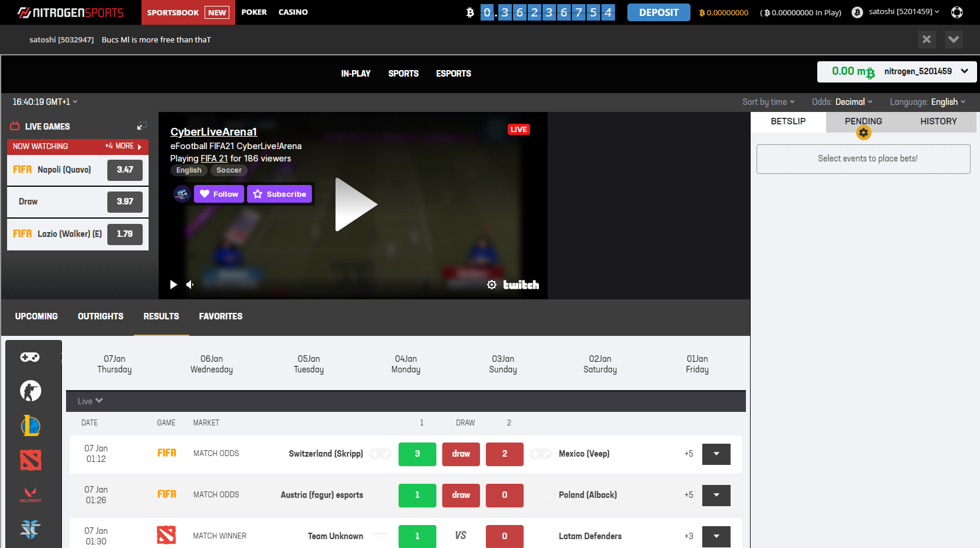This screenshot has height=548, width=980.
Task: Filter results by StarCraft icon
Action: (31, 529)
